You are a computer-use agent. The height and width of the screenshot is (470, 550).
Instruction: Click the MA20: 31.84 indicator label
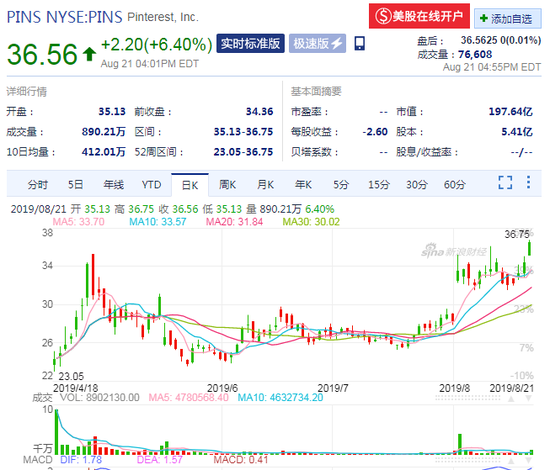click(x=234, y=222)
